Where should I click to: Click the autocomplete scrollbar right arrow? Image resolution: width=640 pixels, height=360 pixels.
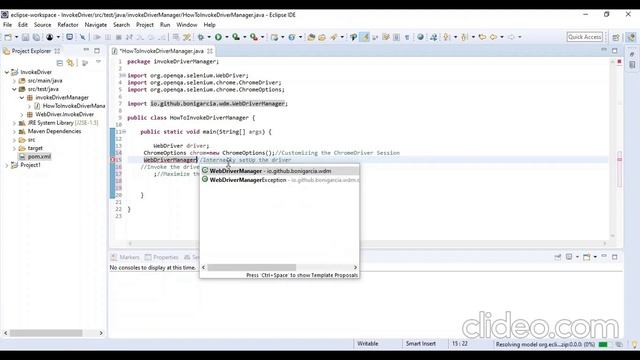(355, 267)
